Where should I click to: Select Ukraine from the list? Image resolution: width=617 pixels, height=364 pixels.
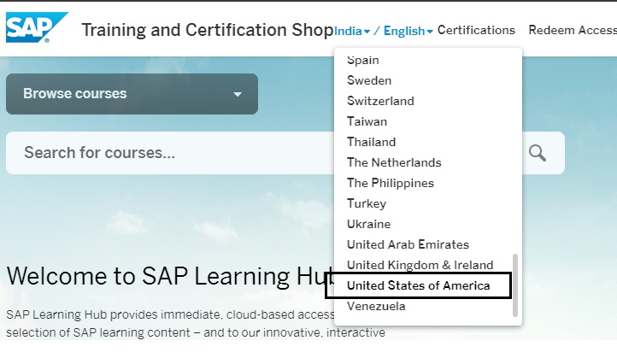coord(368,224)
